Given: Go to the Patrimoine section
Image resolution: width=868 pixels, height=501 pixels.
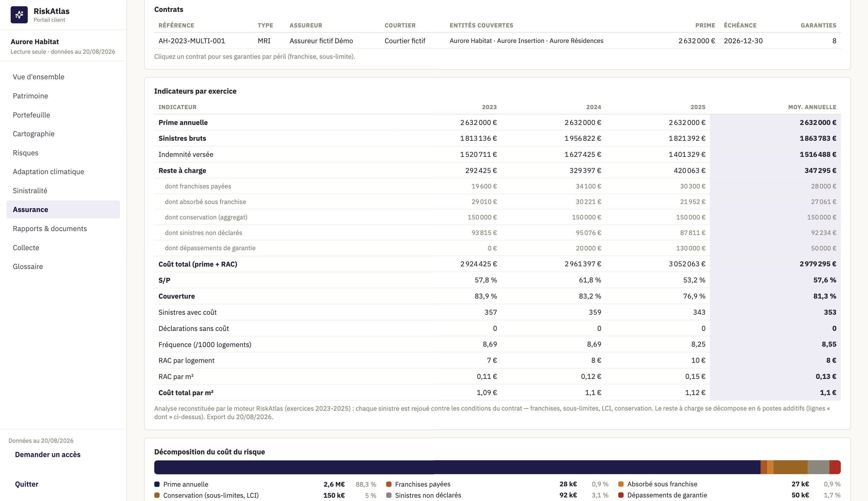Looking at the screenshot, I should (x=63, y=96).
